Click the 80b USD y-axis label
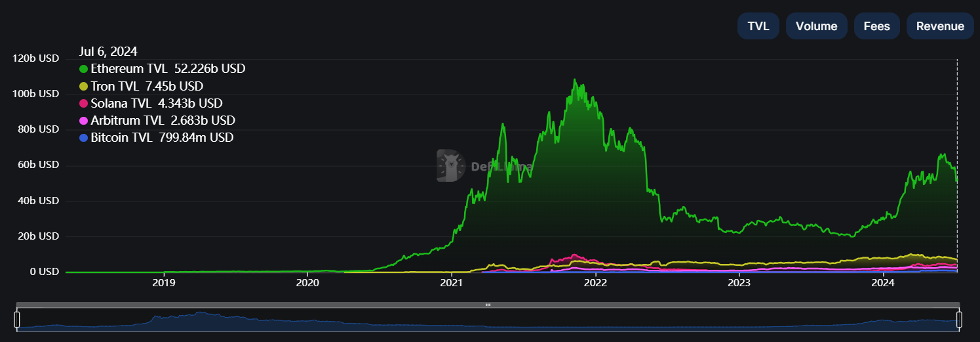Image resolution: width=980 pixels, height=342 pixels. coord(38,129)
